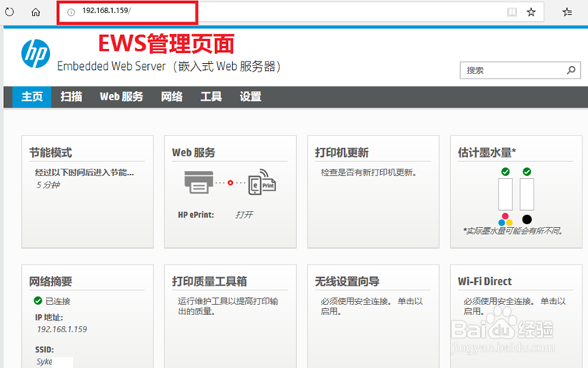The image size is (588, 368).
Task: Open the 工具 tab
Action: click(x=211, y=96)
